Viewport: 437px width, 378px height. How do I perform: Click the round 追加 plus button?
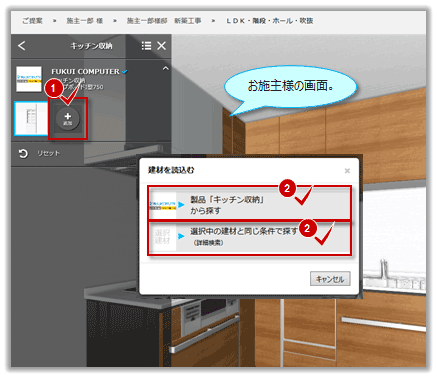pyautogui.click(x=68, y=119)
